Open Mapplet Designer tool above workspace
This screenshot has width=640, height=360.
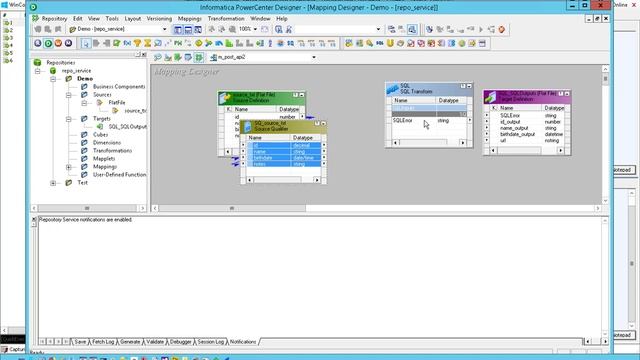click(x=188, y=57)
